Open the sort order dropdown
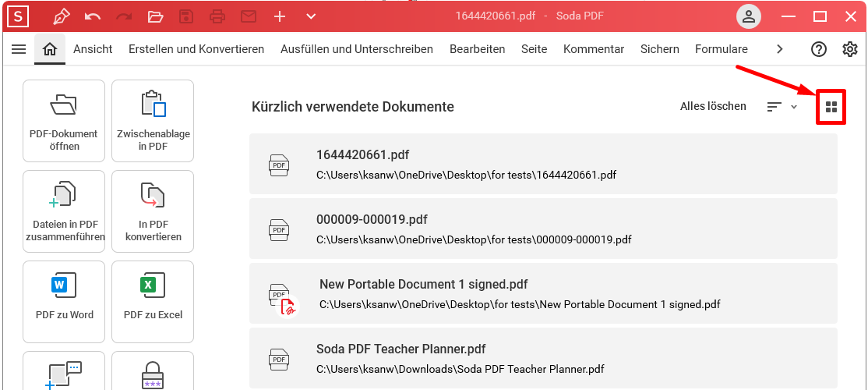 [x=782, y=107]
